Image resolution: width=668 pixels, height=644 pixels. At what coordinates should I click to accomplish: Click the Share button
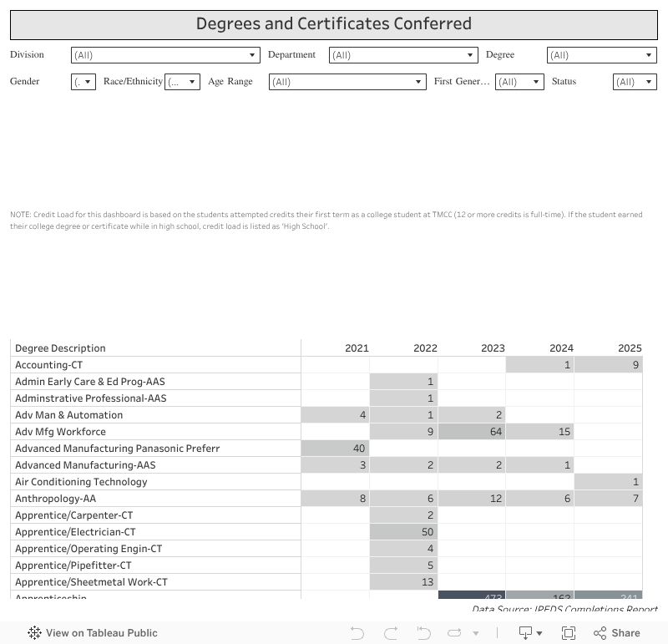pyautogui.click(x=616, y=633)
